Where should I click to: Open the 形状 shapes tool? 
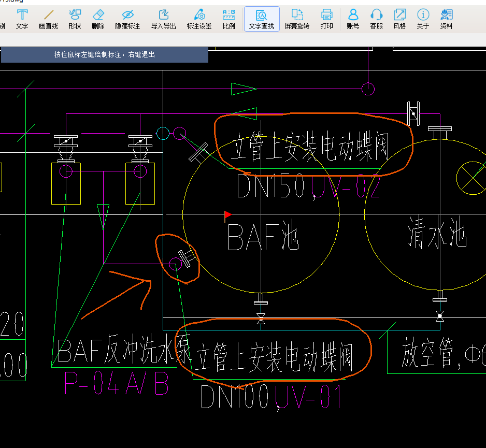coord(75,19)
